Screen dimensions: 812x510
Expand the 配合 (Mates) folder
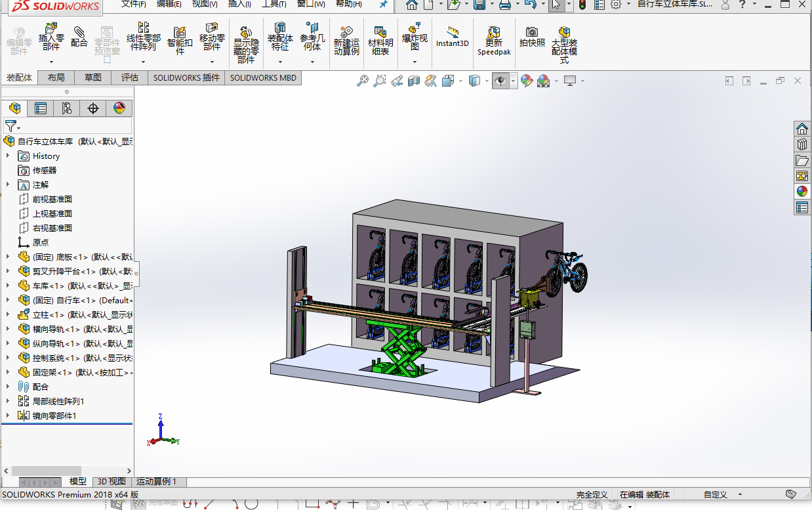click(x=8, y=387)
